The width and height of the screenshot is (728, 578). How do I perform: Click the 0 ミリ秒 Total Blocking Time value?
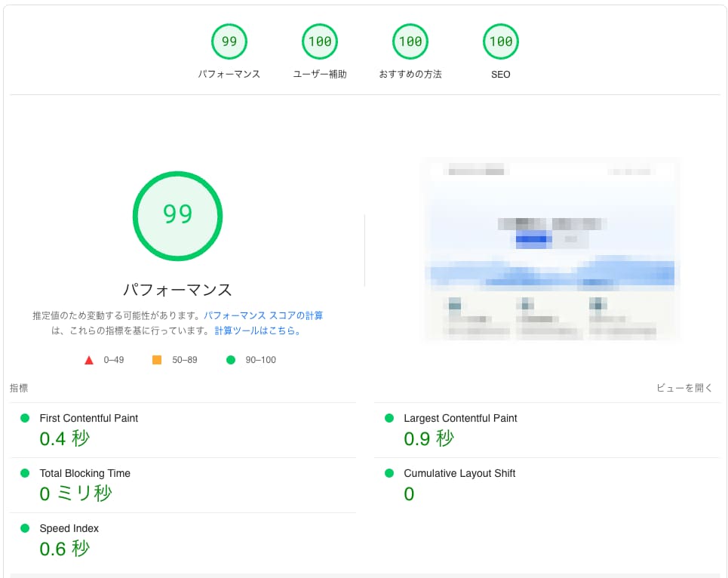coord(75,493)
